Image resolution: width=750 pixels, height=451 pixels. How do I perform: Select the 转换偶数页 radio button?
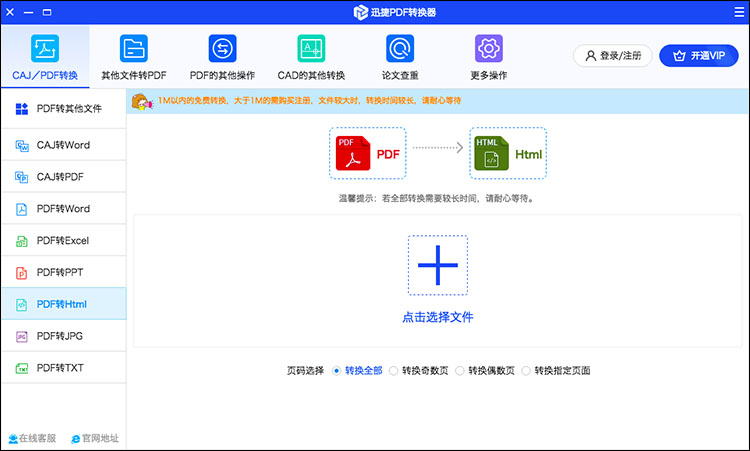point(460,371)
